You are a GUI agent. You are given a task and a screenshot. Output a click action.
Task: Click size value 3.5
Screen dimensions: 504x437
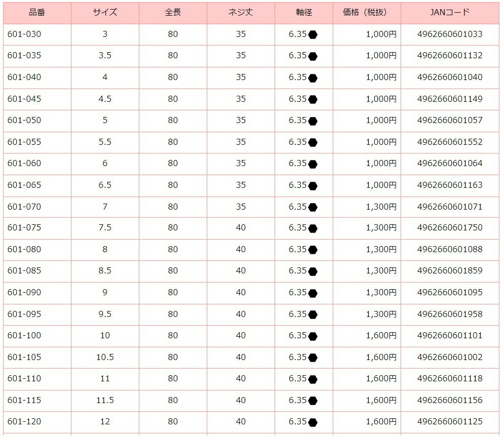point(105,56)
